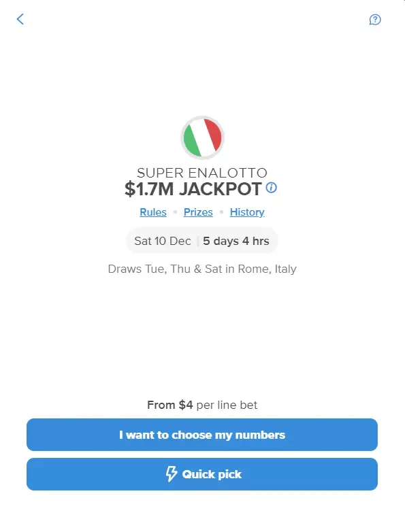
Task: Tap the Italian flag lottery logo
Action: pyautogui.click(x=202, y=137)
